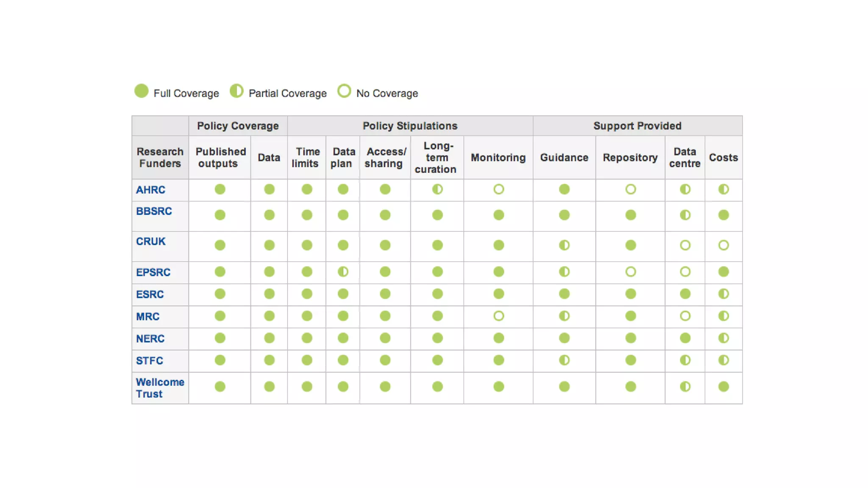Select the Support Provided header
The image size is (868, 488).
point(637,126)
